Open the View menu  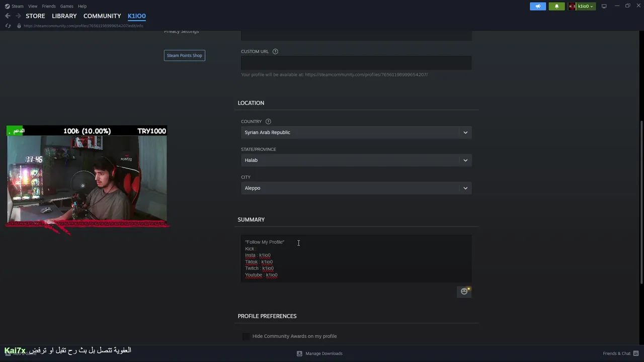[x=33, y=6]
